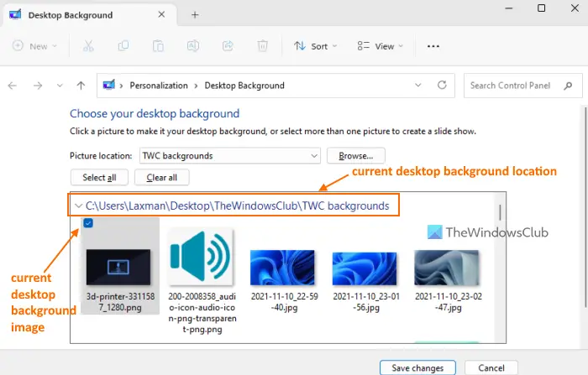Click the Choose your desktop background heading
The height and width of the screenshot is (375, 588).
(x=155, y=113)
